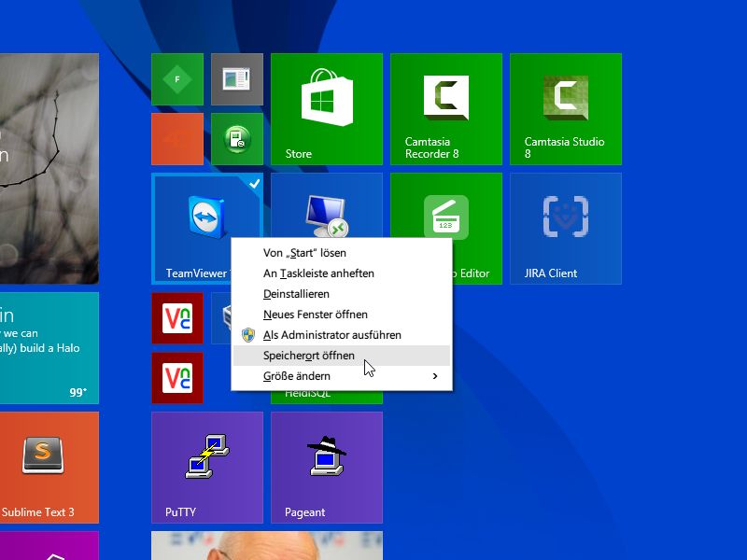Screen dimensions: 747x560
Task: Open the small orange tile
Action: coord(177,139)
